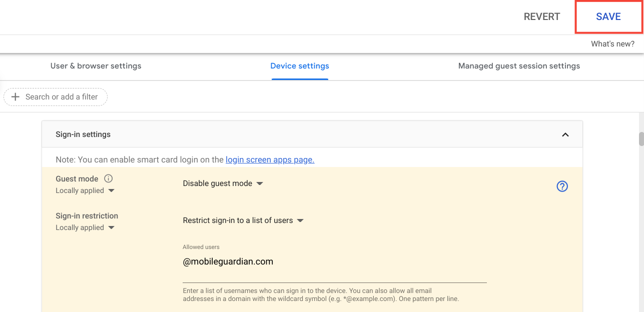This screenshot has height=312, width=644.
Task: Click the Guest mode label
Action: pos(77,179)
